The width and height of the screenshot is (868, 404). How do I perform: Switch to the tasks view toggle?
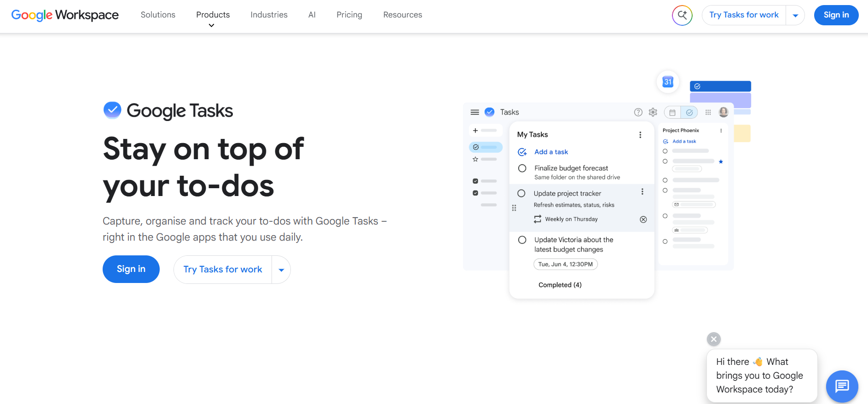point(689,112)
